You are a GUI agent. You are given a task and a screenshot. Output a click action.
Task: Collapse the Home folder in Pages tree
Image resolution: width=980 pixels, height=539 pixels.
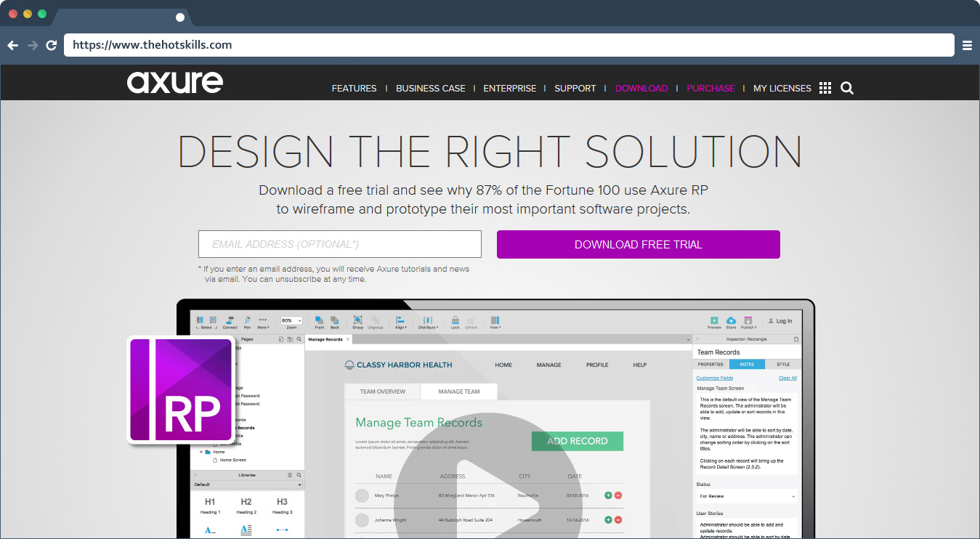click(201, 452)
